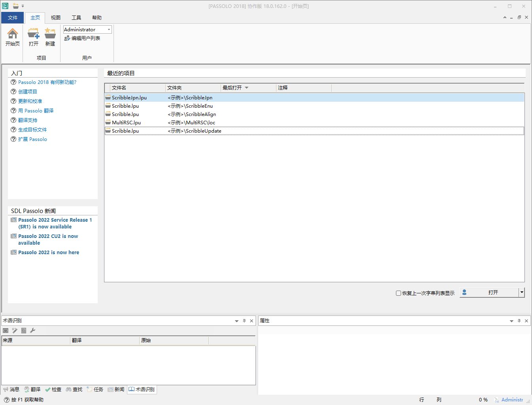This screenshot has width=532, height=405.
Task: Switch to the 视图 ribbon tab
Action: point(56,18)
